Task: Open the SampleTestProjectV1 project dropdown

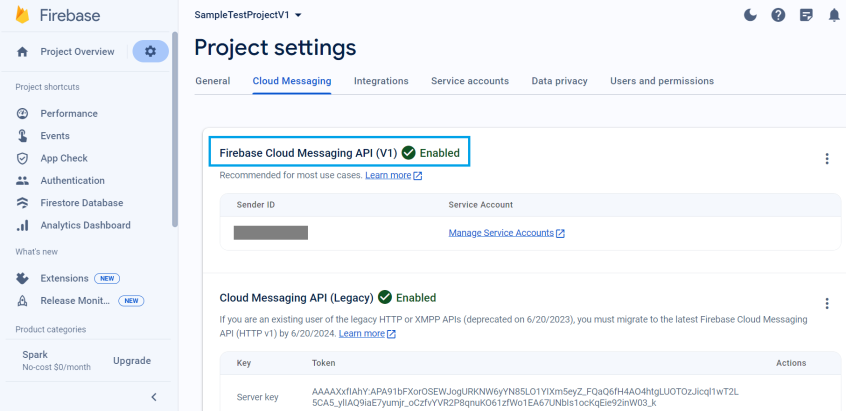Action: (248, 15)
